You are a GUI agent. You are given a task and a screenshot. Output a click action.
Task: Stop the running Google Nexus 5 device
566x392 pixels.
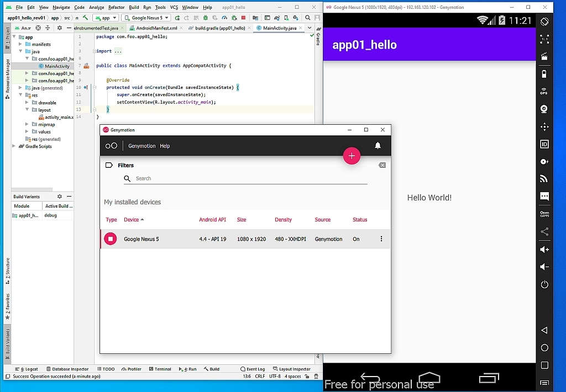[x=111, y=239]
